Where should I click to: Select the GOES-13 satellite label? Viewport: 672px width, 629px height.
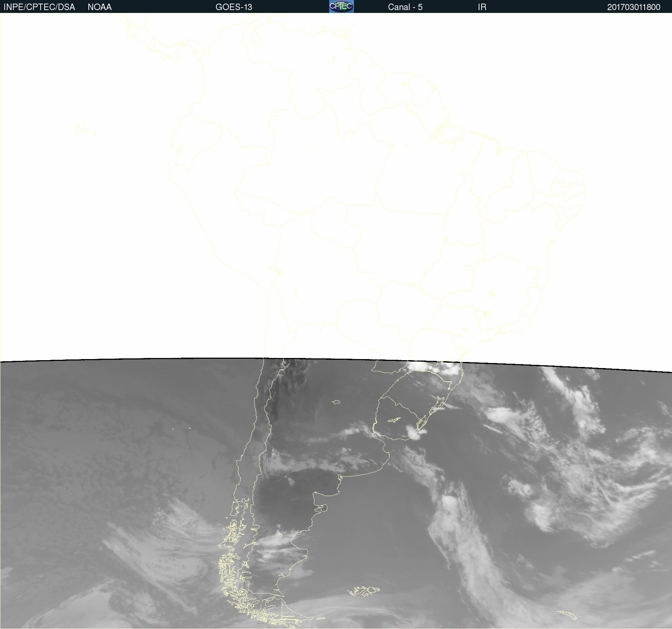[x=234, y=7]
